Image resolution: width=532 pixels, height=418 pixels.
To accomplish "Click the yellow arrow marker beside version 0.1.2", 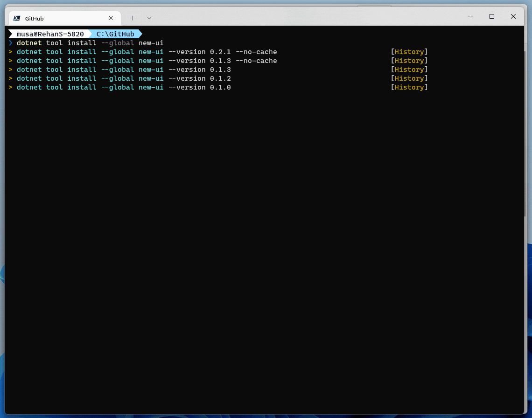I will point(10,78).
